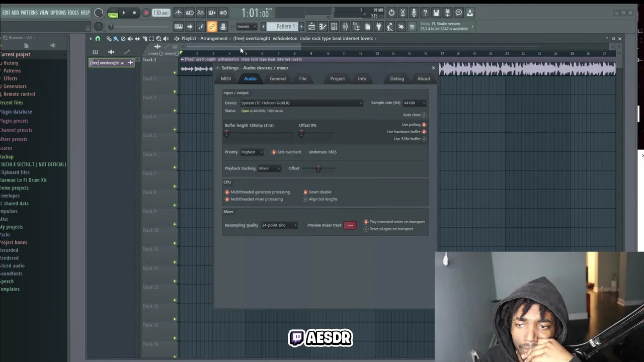Open the Pattern 1 selector dropdown
644x362 pixels.
[x=284, y=26]
